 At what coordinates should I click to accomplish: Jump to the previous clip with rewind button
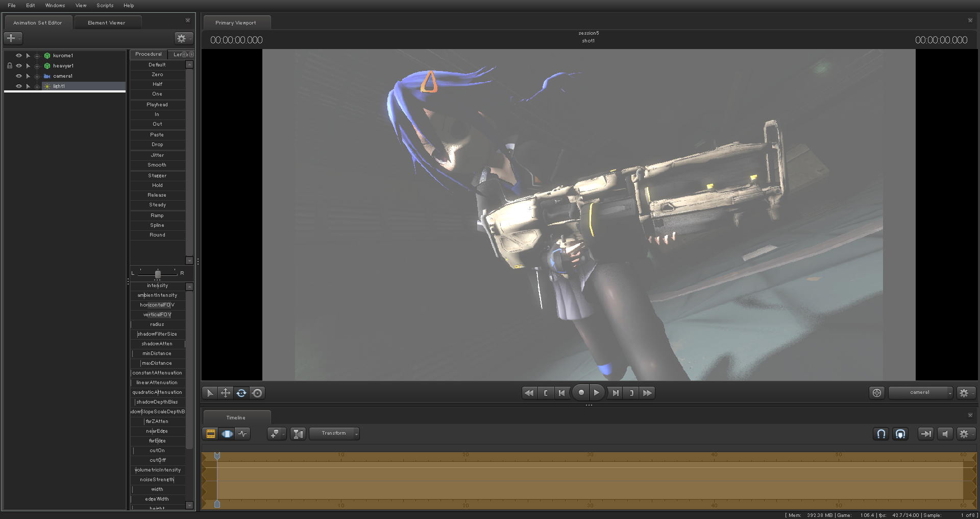(529, 393)
